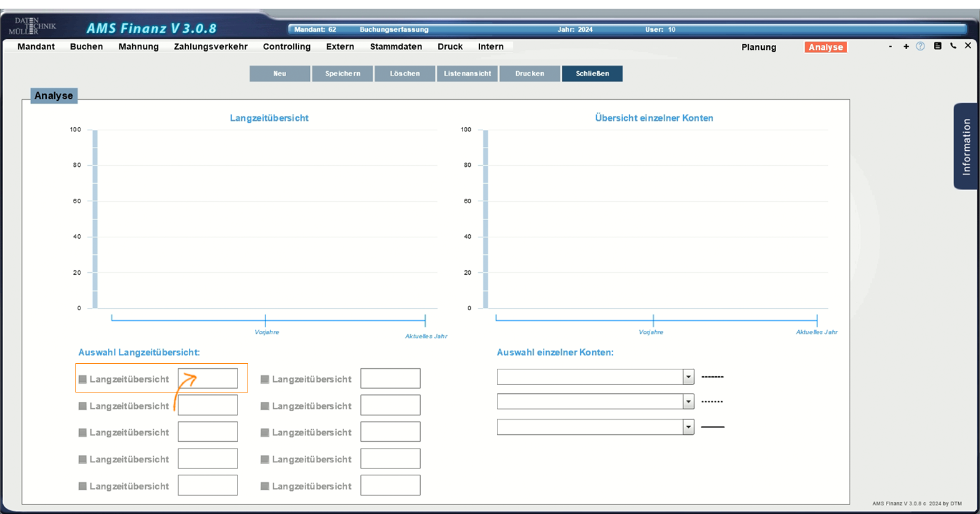Close the application with the X icon

tap(968, 45)
